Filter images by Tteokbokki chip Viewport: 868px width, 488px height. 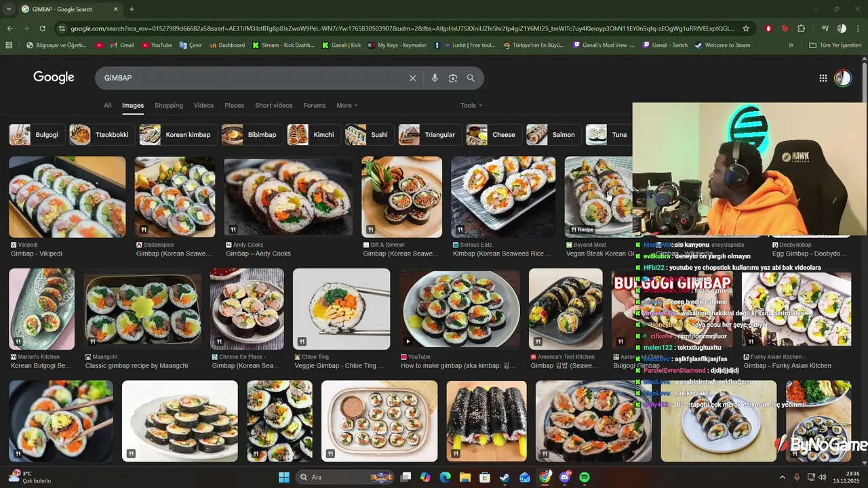click(102, 134)
